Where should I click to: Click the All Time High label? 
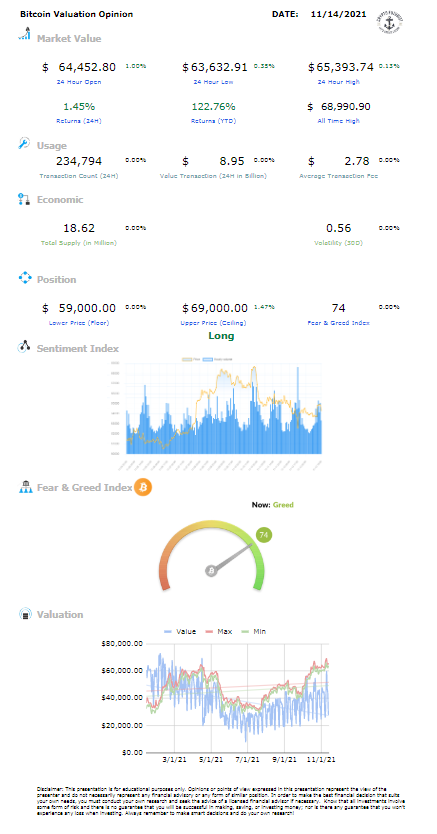click(x=339, y=121)
